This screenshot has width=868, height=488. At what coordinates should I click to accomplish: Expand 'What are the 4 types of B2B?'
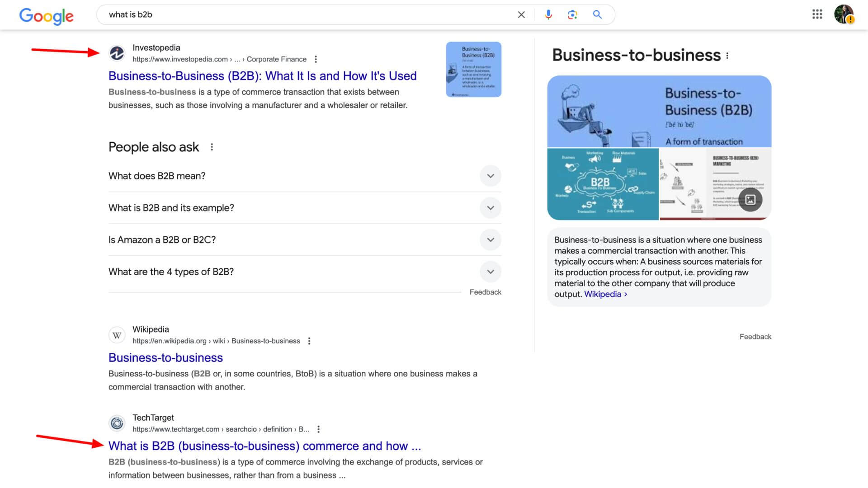[305, 272]
